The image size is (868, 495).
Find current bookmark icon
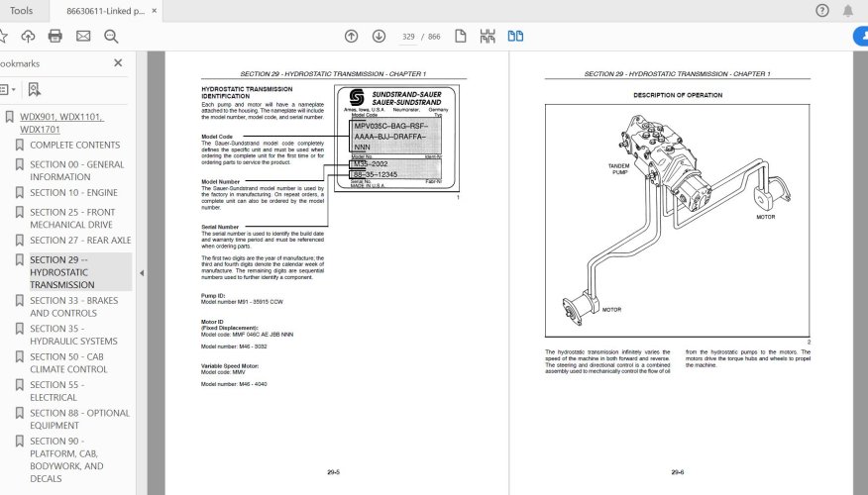pyautogui.click(x=35, y=90)
